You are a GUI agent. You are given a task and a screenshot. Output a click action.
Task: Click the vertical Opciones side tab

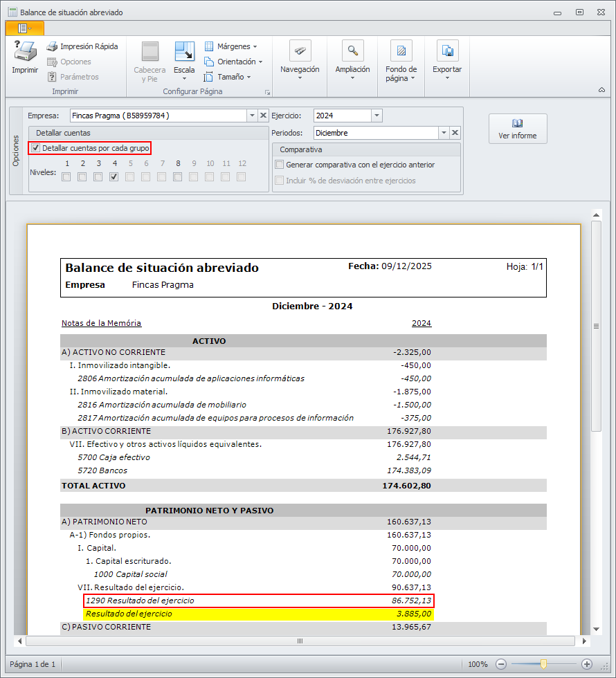point(16,149)
